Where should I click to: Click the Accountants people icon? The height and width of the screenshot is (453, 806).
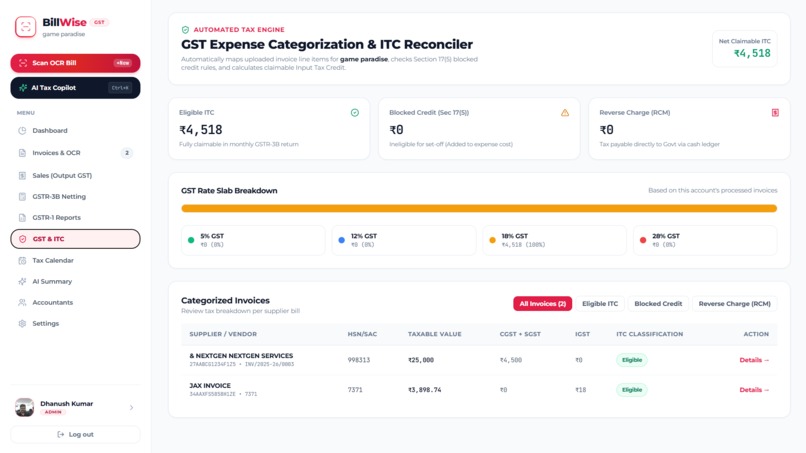pos(22,302)
